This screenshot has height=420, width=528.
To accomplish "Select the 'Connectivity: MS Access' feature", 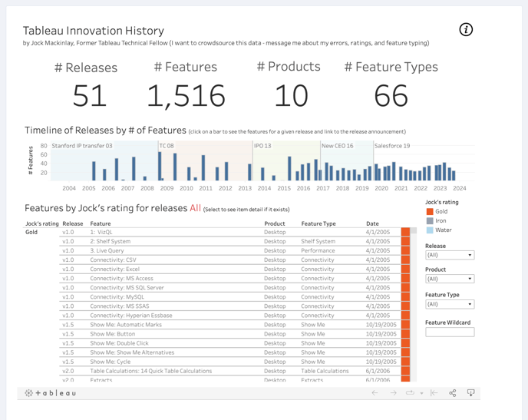I will [121, 279].
